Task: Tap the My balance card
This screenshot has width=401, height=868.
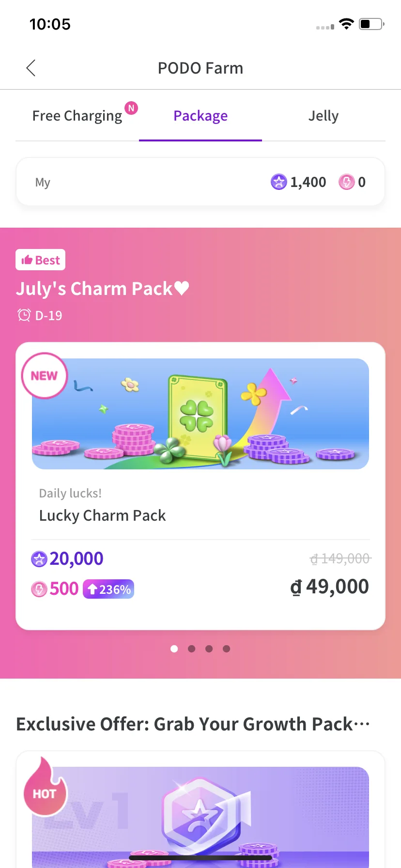Action: point(200,182)
